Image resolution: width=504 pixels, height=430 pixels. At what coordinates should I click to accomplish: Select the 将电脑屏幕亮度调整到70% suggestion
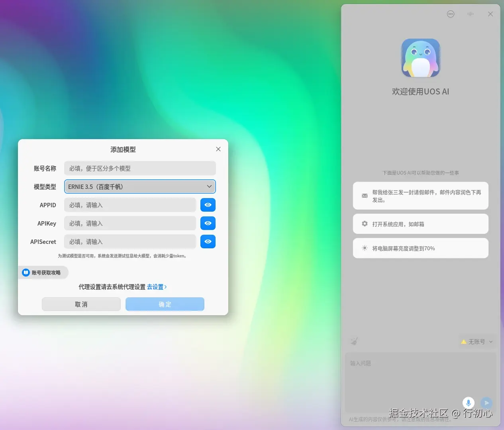(x=421, y=248)
